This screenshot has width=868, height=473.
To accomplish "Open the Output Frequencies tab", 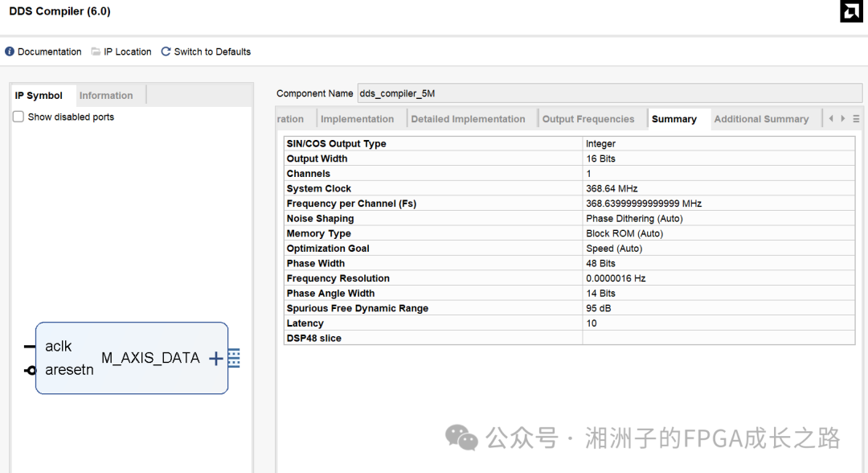I will tap(588, 119).
